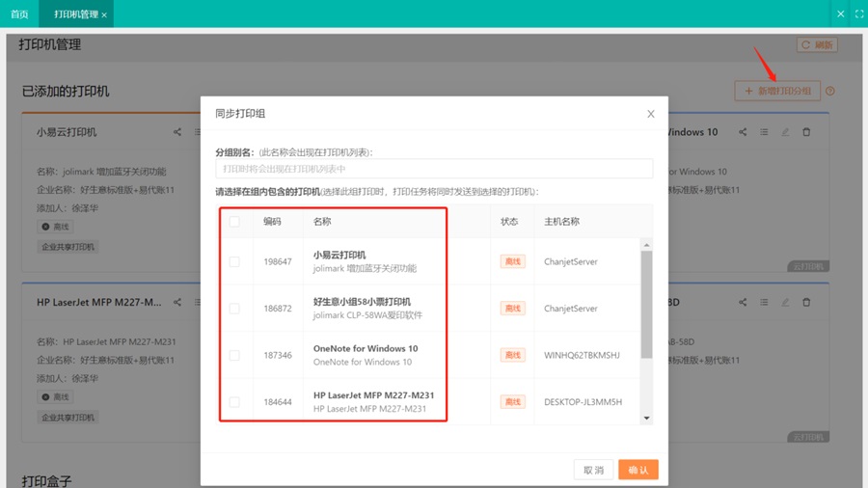Click share icon on the Windows 10 printer card
The image size is (868, 488).
point(743,132)
